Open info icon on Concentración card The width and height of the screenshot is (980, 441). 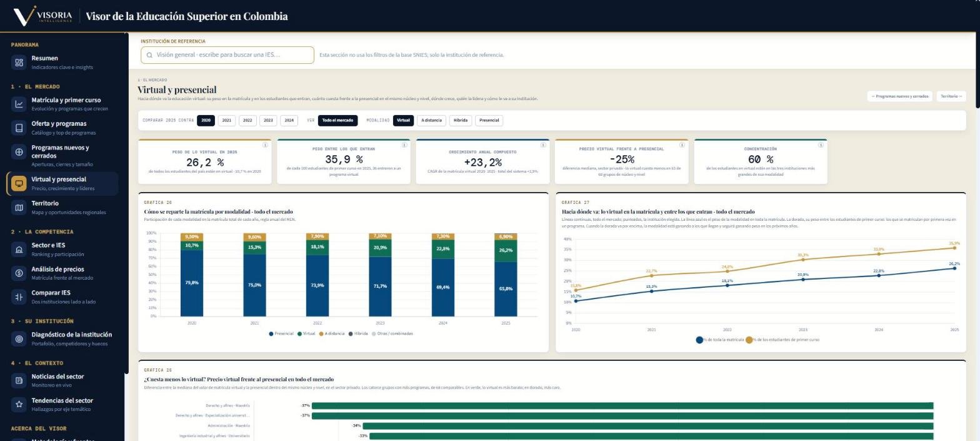click(x=821, y=145)
